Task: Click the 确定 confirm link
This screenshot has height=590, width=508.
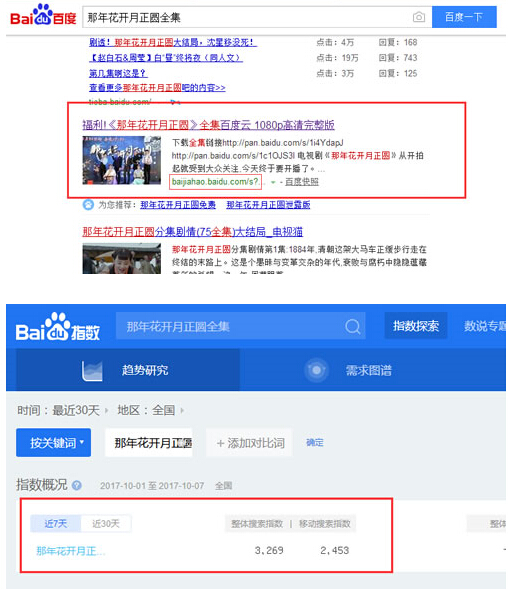Action: (x=315, y=442)
